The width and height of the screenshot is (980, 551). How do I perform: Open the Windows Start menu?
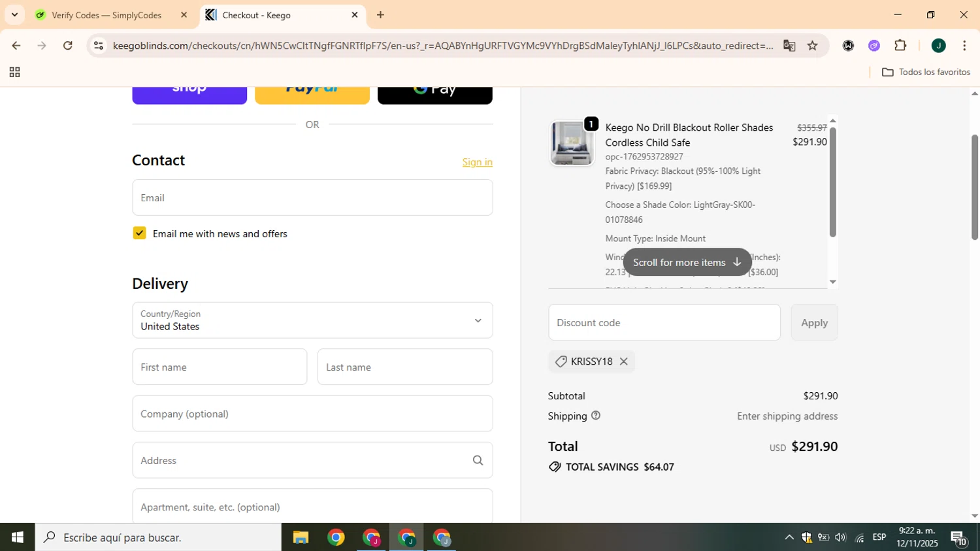pyautogui.click(x=17, y=537)
